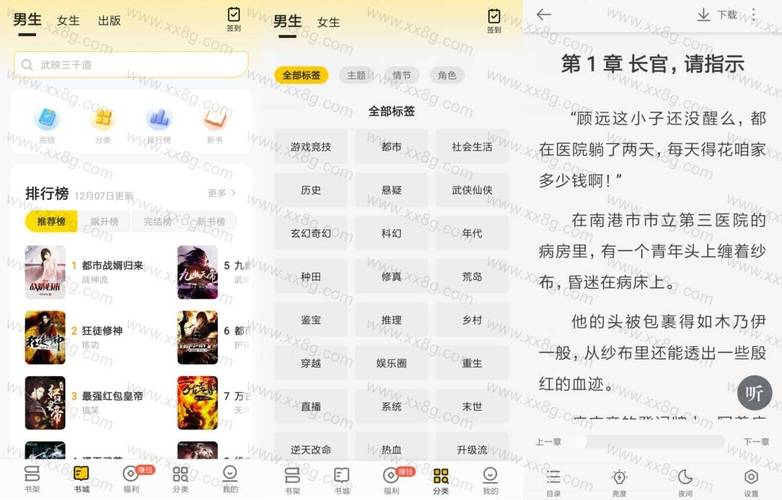Screen dimensions: 782x500
Task: Open reader 设置 settings icon
Action: pos(750,480)
